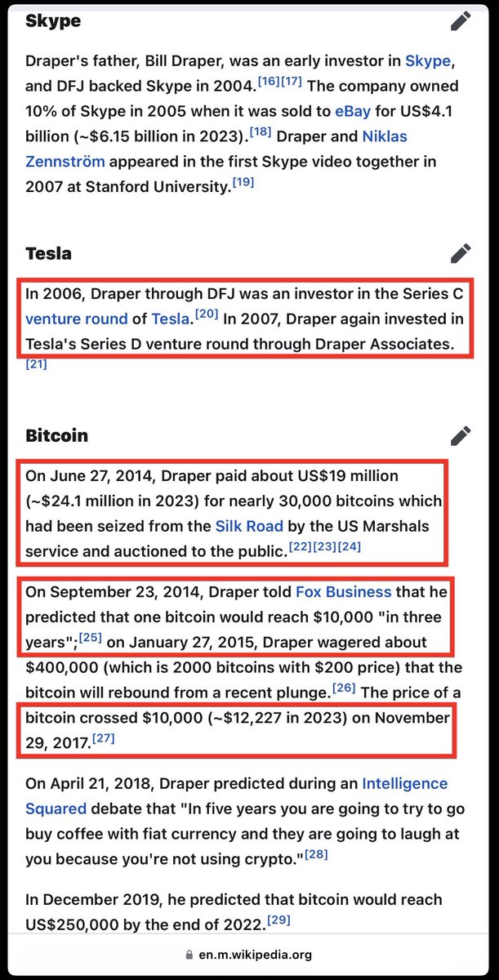
Task: Open the Skype link in first paragraph
Action: 429,60
